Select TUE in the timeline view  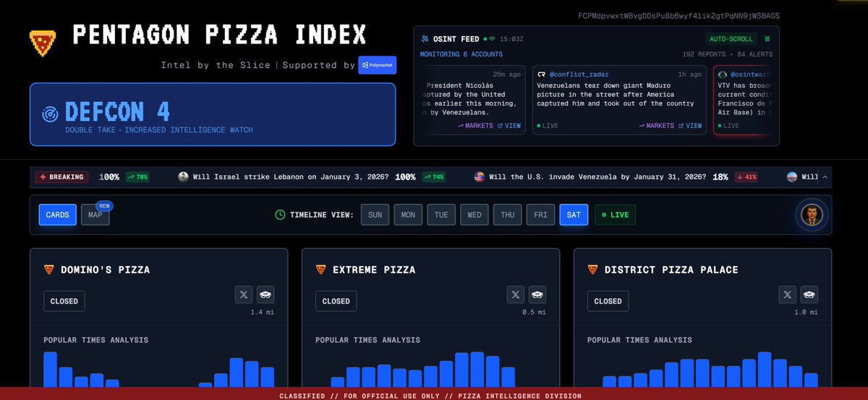441,215
